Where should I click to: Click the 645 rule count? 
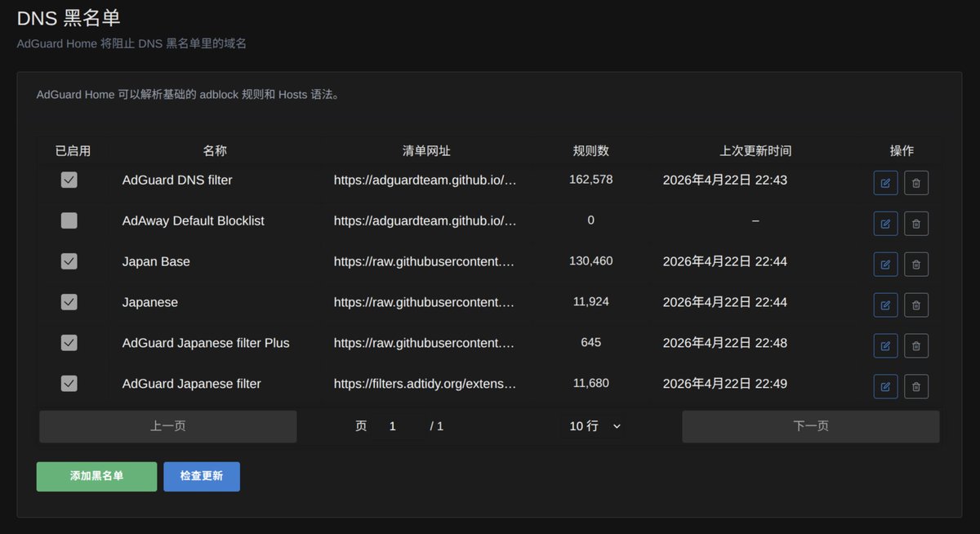click(591, 342)
